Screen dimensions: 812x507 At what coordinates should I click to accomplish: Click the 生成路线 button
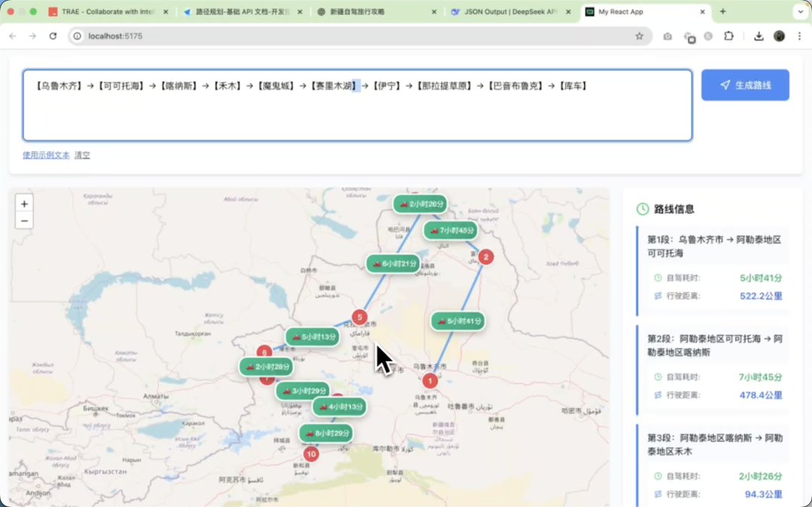point(744,85)
